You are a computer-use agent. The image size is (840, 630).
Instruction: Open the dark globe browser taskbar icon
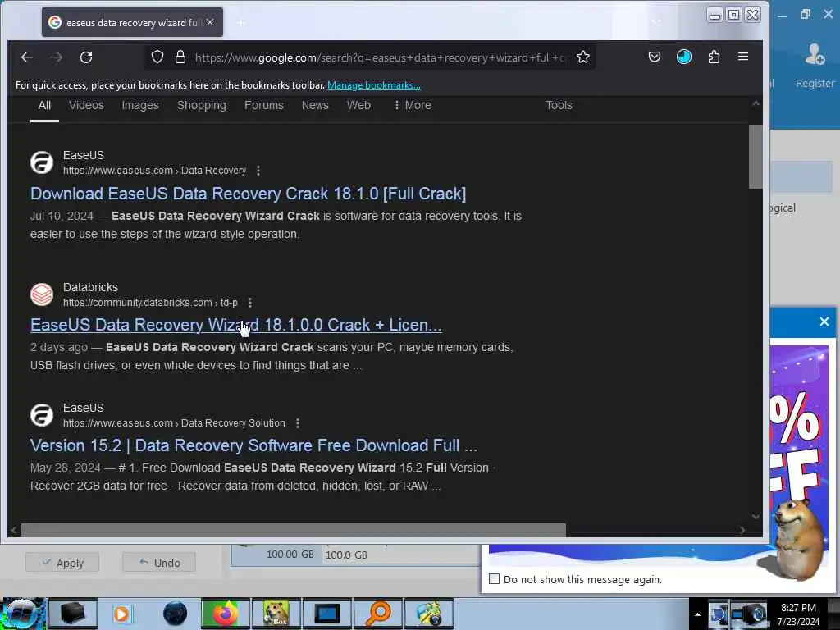coord(175,614)
